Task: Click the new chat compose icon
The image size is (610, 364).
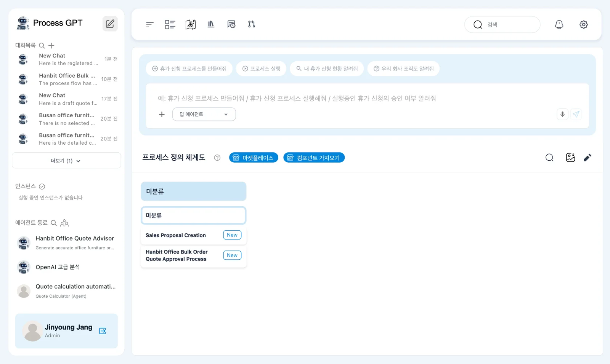Action: pyautogui.click(x=110, y=24)
